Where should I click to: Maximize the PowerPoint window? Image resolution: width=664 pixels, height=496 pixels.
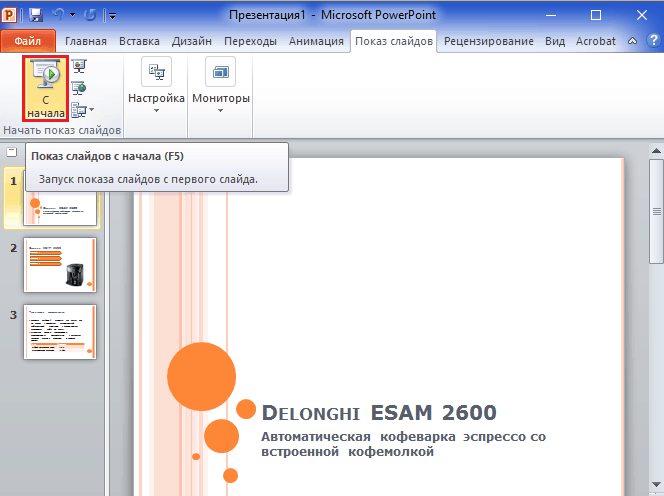point(596,15)
